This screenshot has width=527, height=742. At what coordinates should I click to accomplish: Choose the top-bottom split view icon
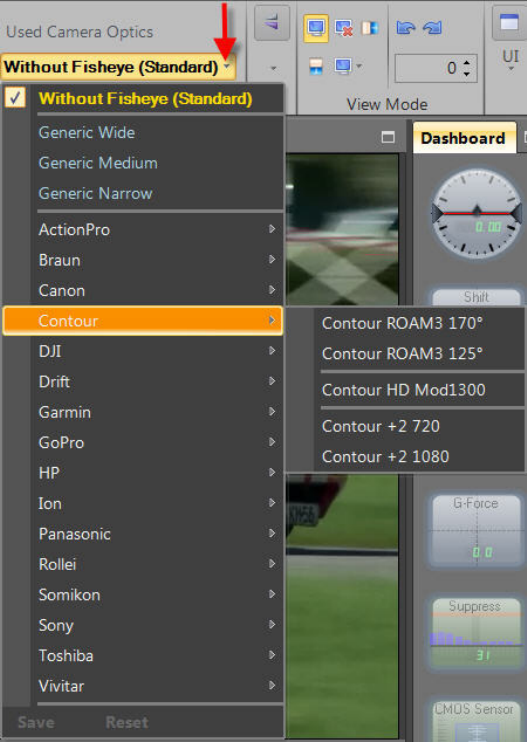tap(316, 66)
